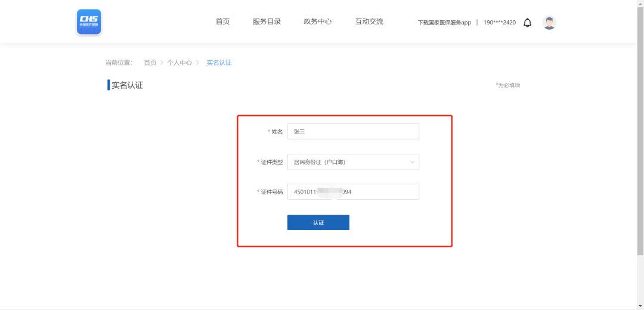Open the user avatar profile

point(549,23)
